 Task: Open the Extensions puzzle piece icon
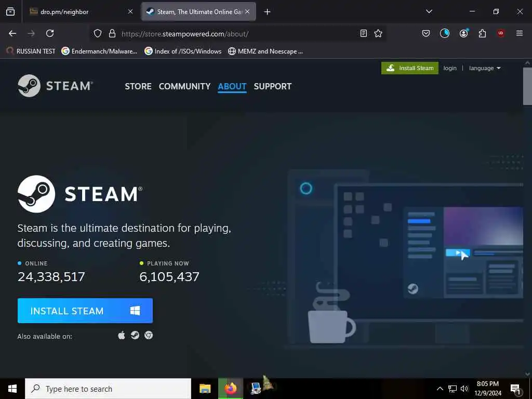(x=482, y=33)
